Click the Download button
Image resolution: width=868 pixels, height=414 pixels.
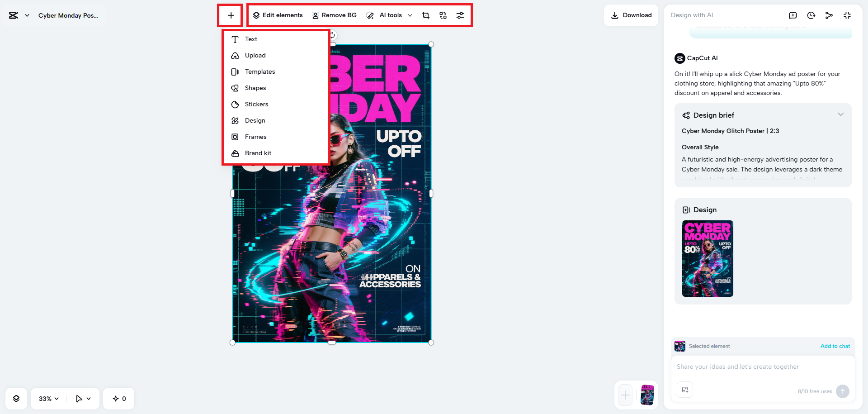[x=631, y=15]
